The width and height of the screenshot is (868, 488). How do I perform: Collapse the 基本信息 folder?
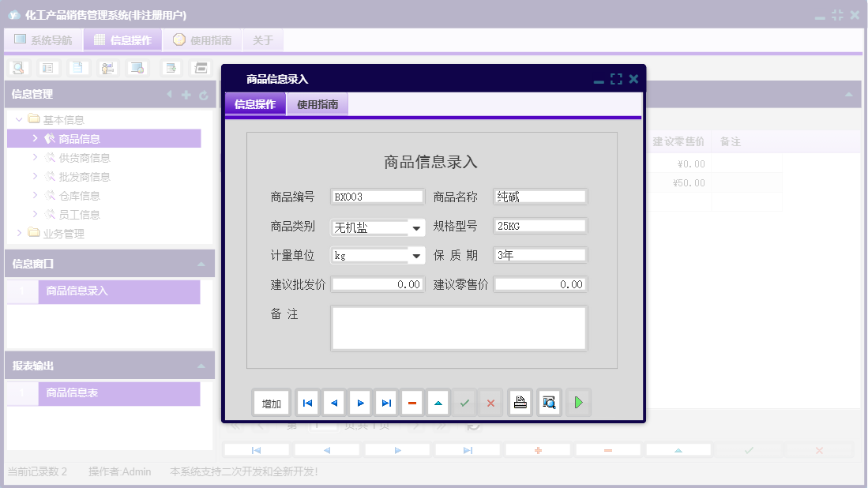coord(18,119)
